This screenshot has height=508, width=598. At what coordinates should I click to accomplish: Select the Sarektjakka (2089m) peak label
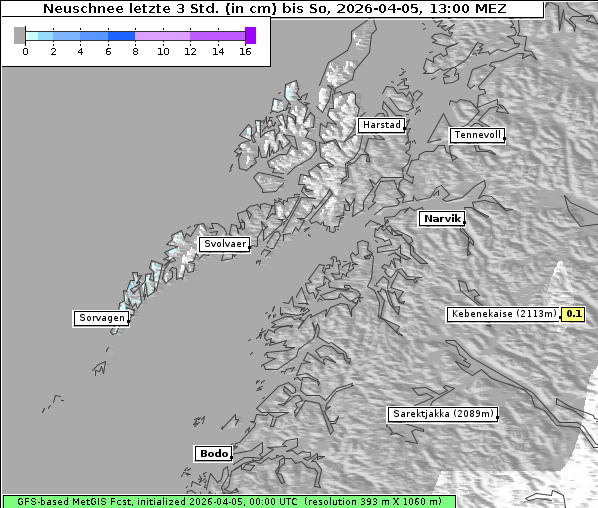point(443,414)
